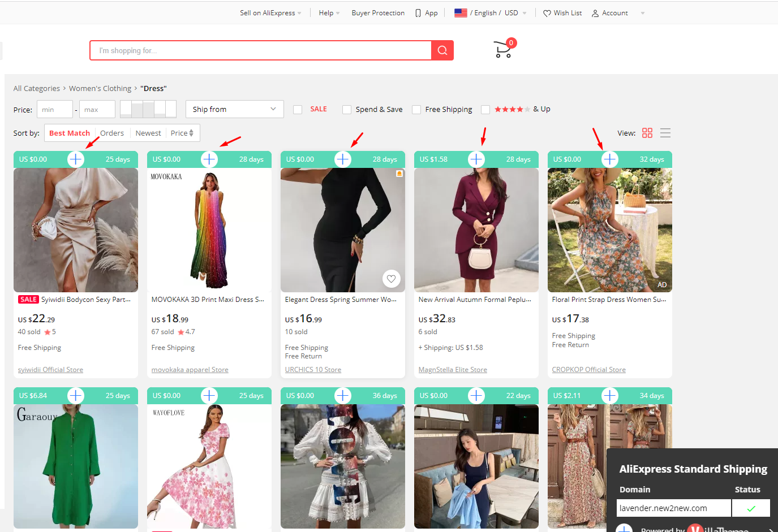
Task: Tick the Spend & Save checkbox
Action: [347, 110]
